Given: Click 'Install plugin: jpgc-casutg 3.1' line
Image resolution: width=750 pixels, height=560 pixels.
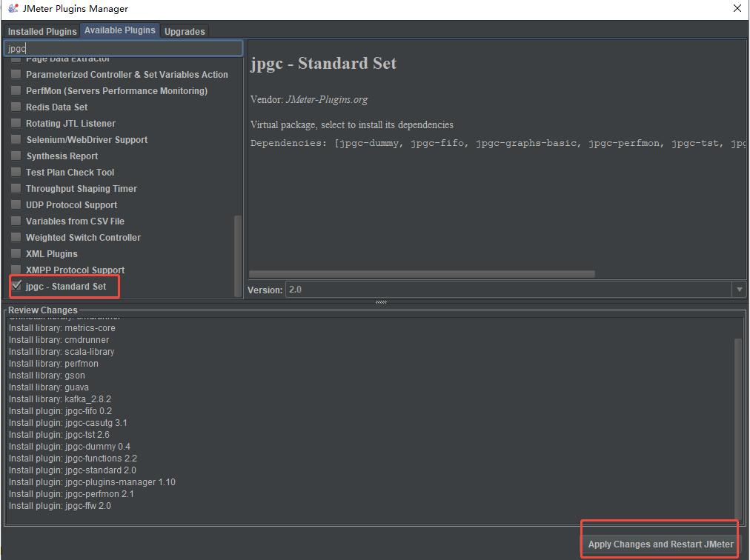Looking at the screenshot, I should (x=68, y=423).
